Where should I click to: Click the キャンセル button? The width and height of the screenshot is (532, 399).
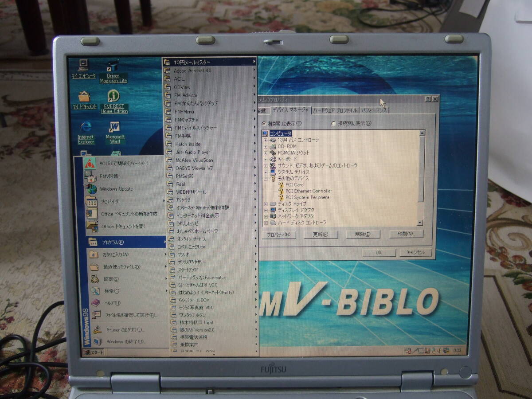point(415,252)
